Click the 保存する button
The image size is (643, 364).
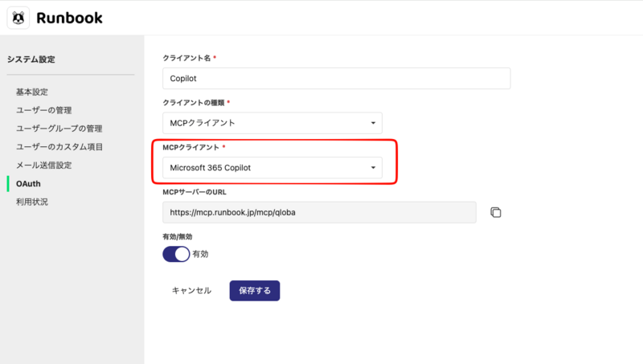(x=255, y=291)
